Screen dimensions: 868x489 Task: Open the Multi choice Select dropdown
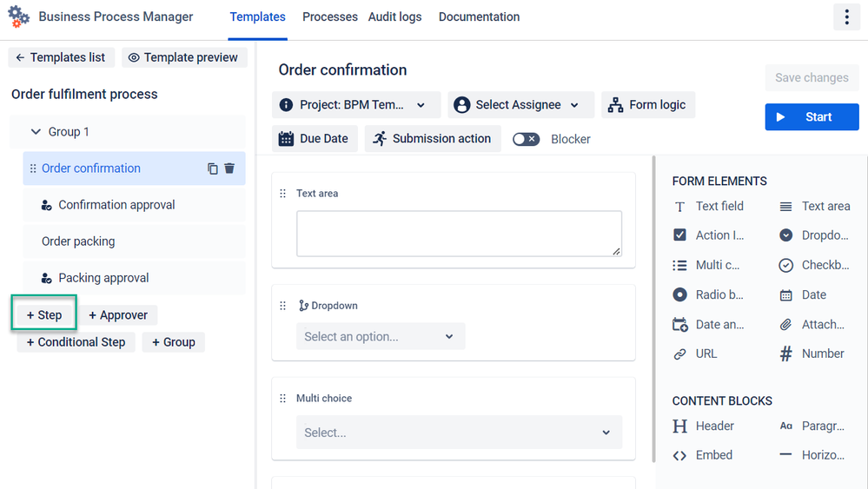point(459,432)
